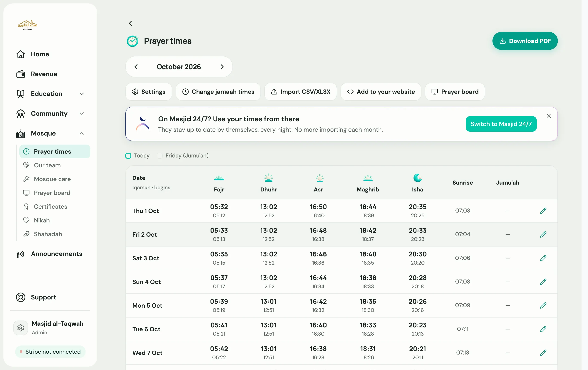The width and height of the screenshot is (588, 370).
Task: Click Add to your website
Action: click(x=381, y=92)
